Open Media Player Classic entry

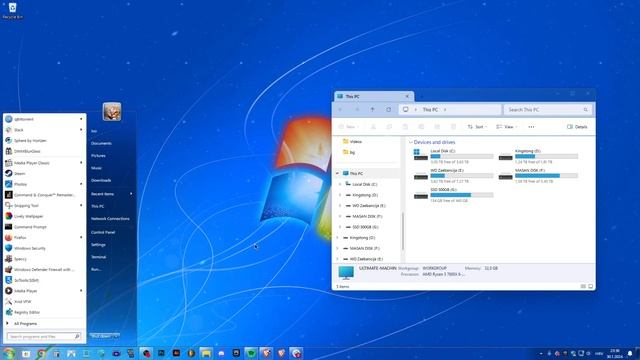tap(44, 163)
